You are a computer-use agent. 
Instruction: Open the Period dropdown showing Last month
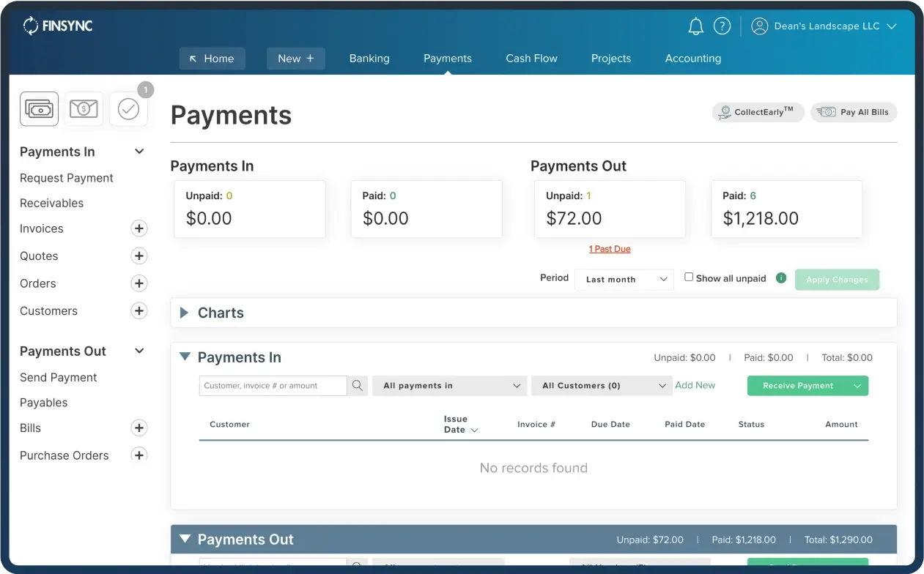click(x=624, y=279)
